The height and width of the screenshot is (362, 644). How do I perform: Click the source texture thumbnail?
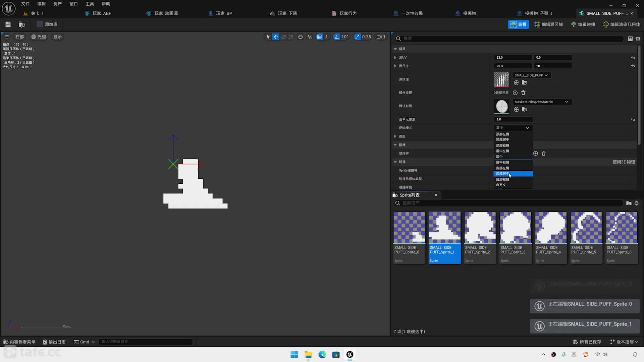pos(501,80)
